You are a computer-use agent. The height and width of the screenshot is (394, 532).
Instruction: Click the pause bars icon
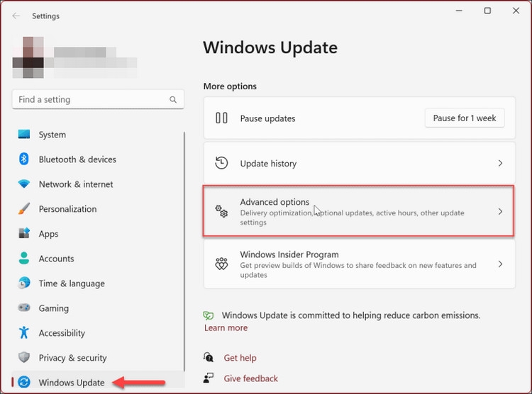click(x=221, y=118)
